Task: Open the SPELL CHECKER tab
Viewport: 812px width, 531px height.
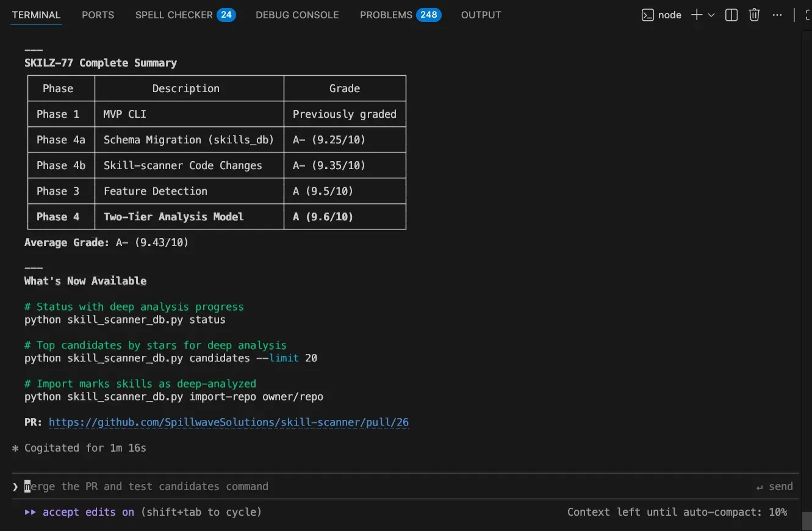Action: tap(174, 15)
